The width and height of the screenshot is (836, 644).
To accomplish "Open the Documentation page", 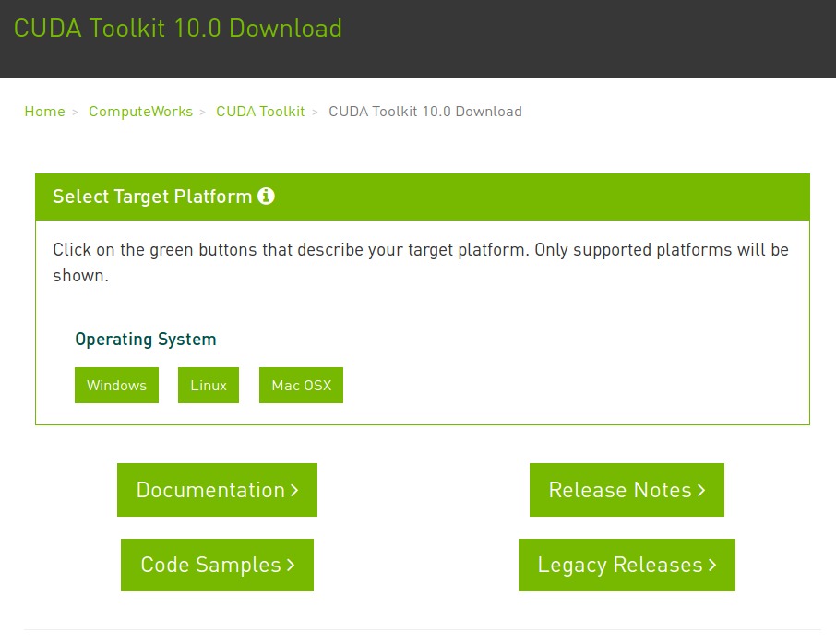I will 217,490.
